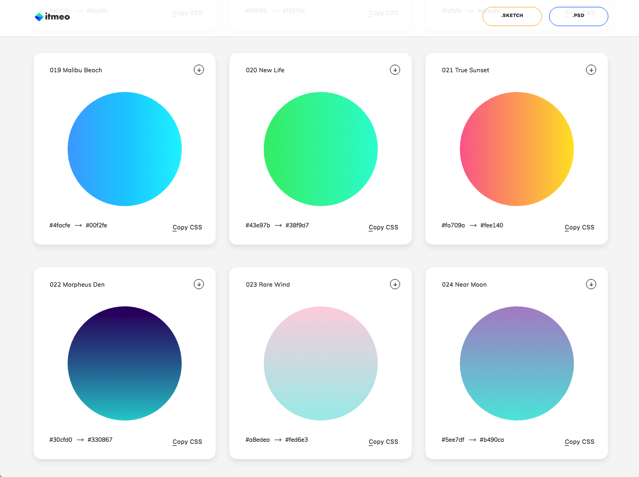Click the plus icon on Morpheus Den card
639x477 pixels.
coord(199,284)
